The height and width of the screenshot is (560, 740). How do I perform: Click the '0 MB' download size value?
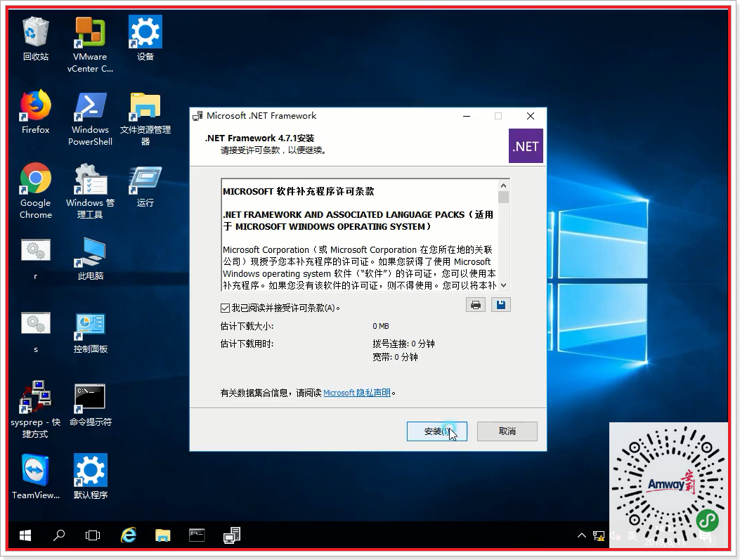click(381, 326)
